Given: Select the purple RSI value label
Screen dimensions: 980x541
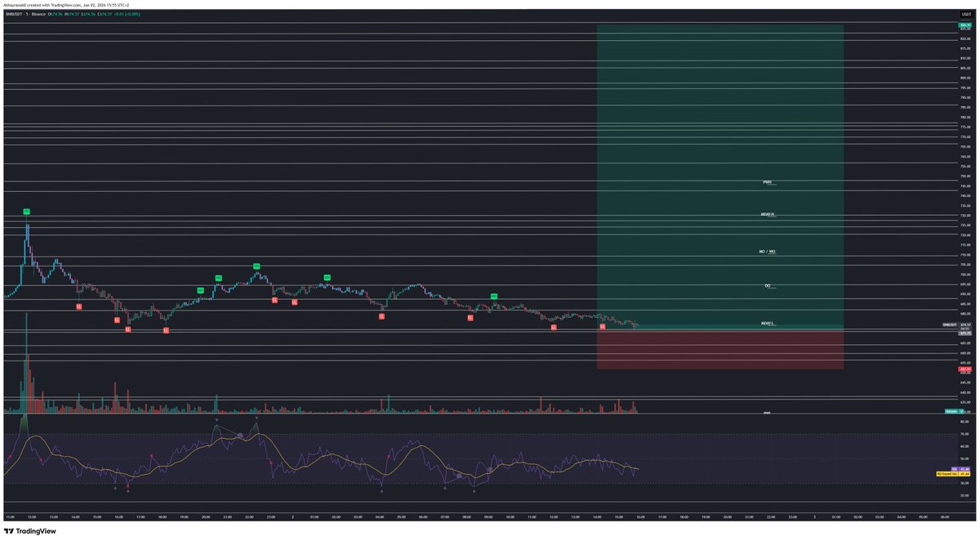Looking at the screenshot, I should click(960, 468).
